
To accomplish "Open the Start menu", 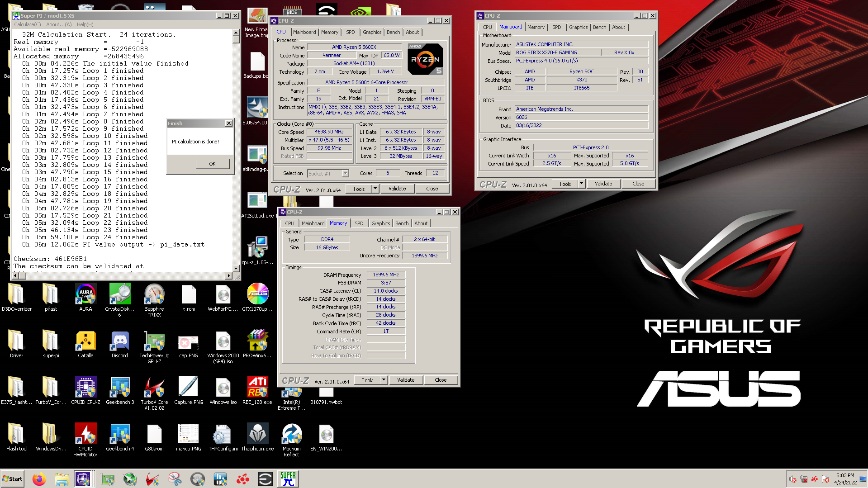I will pos(13,479).
